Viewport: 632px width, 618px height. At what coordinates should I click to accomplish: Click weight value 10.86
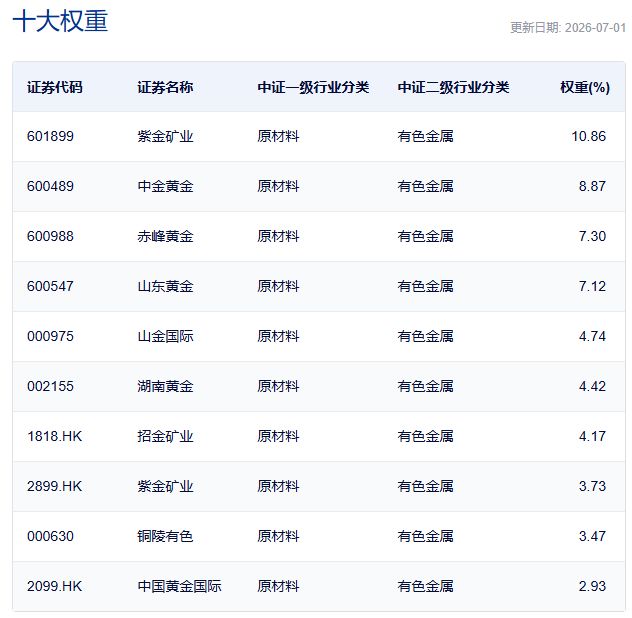pyautogui.click(x=588, y=136)
